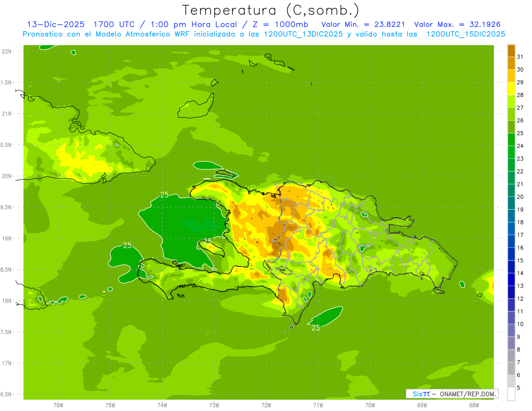Click the "73W" longitude axis label
The width and height of the screenshot is (532, 411).
point(214,405)
